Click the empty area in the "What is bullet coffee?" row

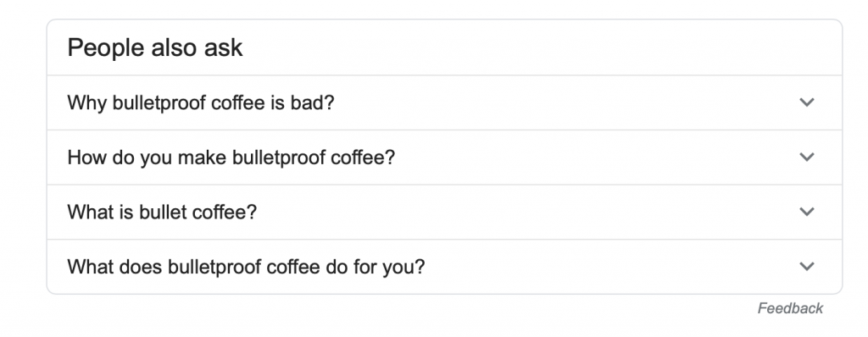(526, 212)
